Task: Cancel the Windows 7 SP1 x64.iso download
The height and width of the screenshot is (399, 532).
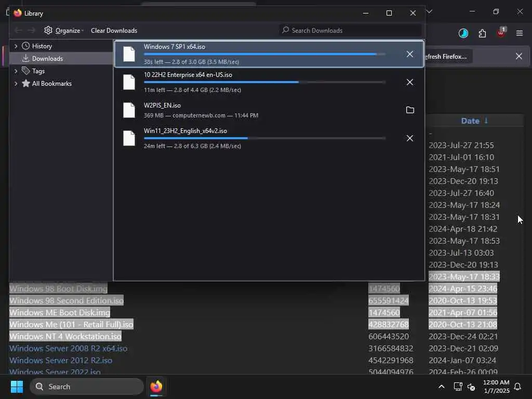Action: pyautogui.click(x=410, y=54)
